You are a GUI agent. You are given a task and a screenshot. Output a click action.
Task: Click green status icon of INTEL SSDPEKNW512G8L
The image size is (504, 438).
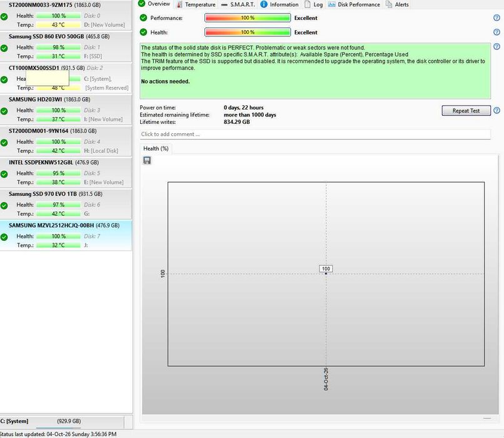click(x=4, y=175)
